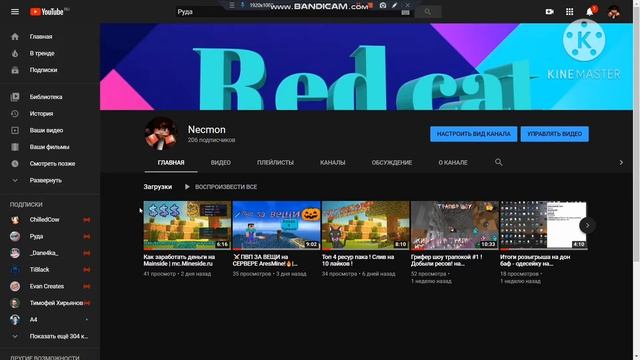Screen dimensions: 640x360
Task: Open Тимофей Хирьянов subscription channel
Action: (x=50, y=303)
